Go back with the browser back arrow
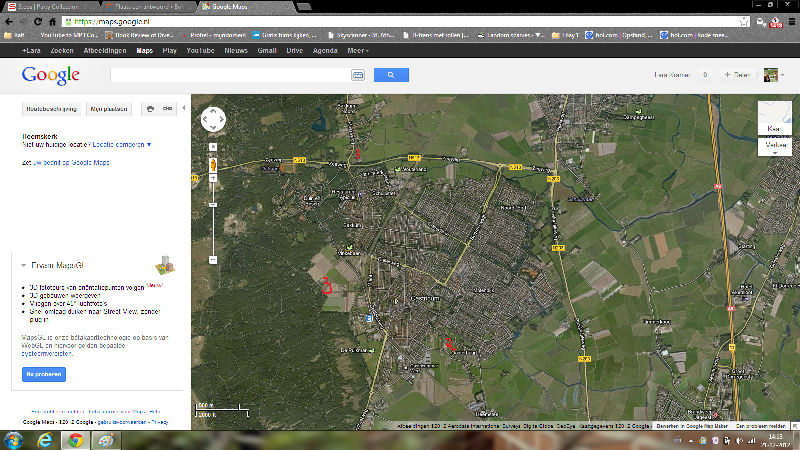Screen dimensions: 800x450 click(x=9, y=21)
